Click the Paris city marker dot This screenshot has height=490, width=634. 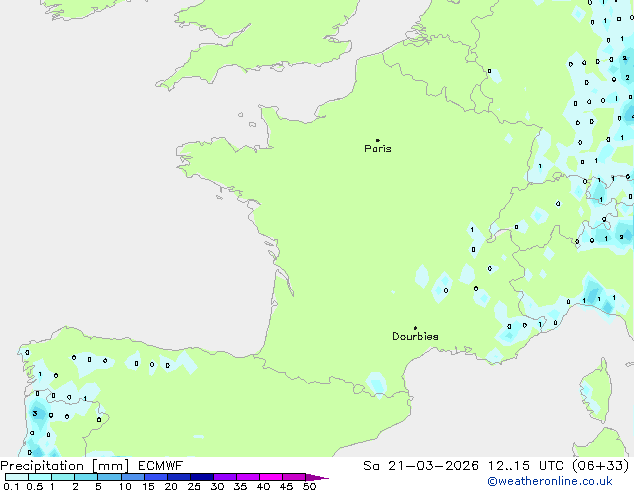tap(377, 141)
